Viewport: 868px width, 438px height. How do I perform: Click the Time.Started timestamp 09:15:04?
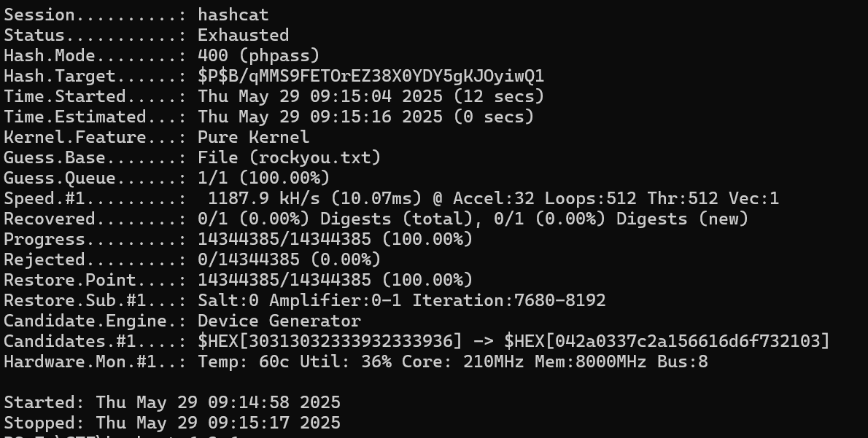tap(350, 97)
